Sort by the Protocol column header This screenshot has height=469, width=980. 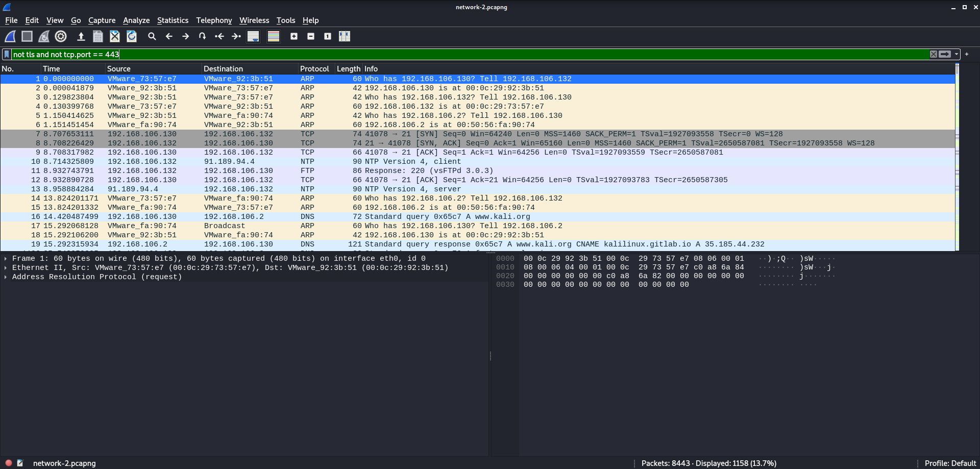(316, 68)
